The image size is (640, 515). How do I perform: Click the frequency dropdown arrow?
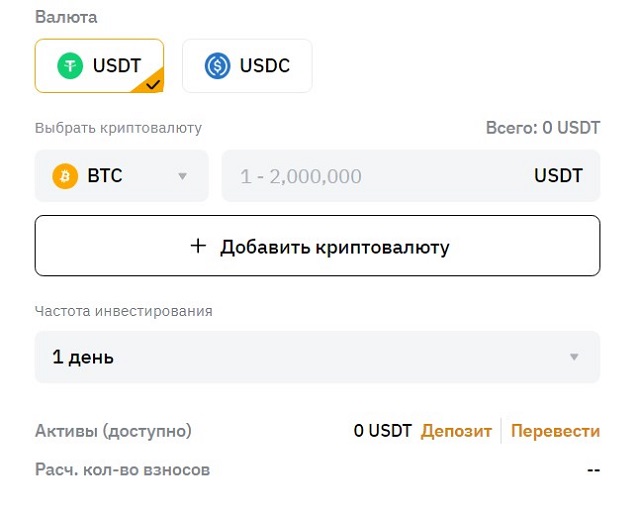574,357
